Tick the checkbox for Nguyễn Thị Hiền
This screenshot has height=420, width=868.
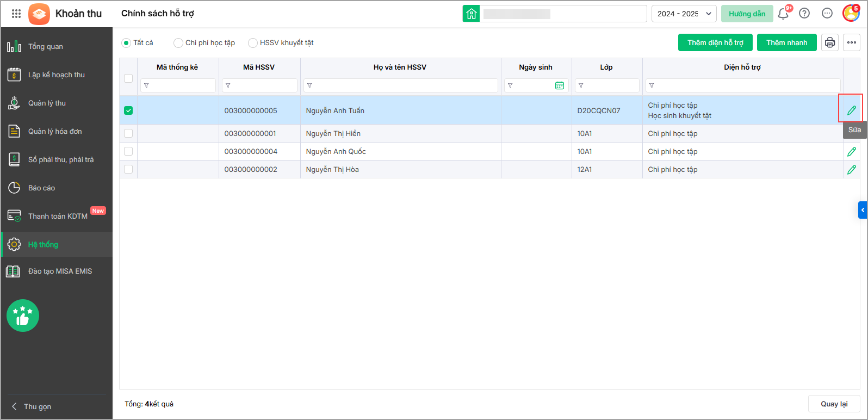tap(128, 133)
